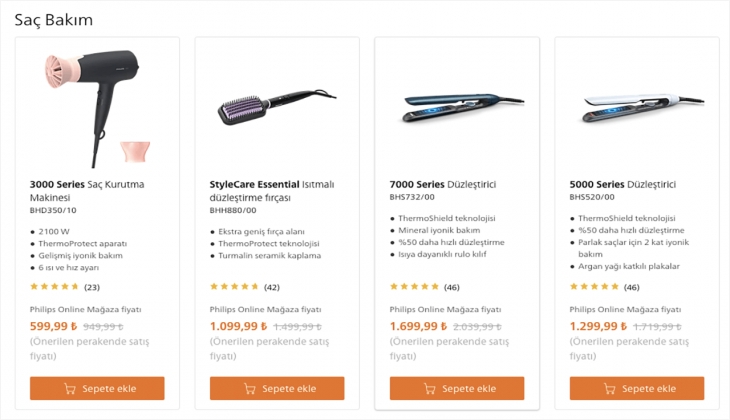
Task: Click the (23) review count
Action: tap(91, 287)
